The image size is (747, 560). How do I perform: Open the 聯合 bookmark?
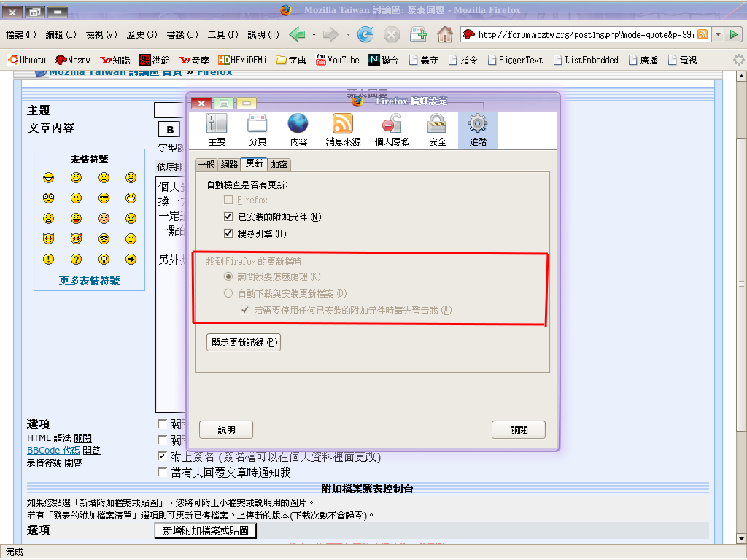click(384, 60)
